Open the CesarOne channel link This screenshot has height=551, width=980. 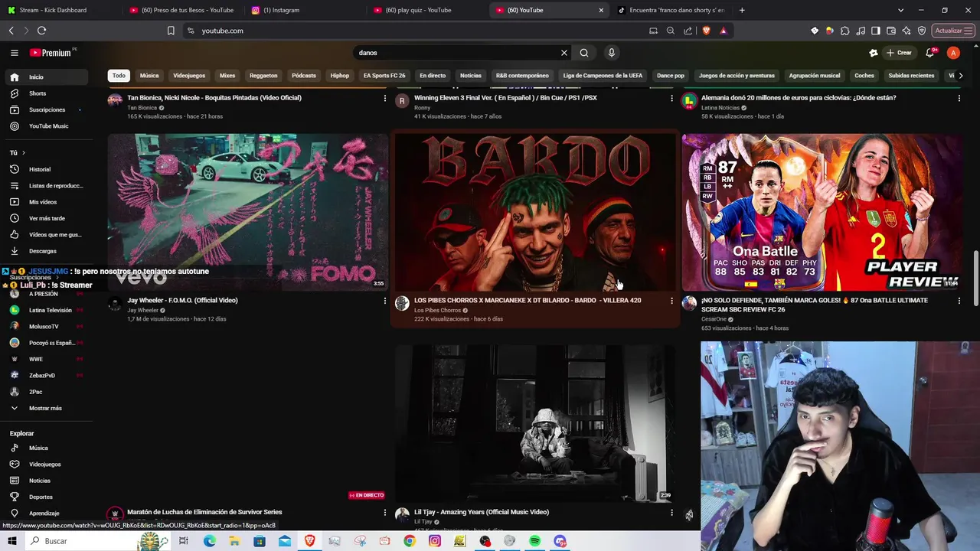714,319
